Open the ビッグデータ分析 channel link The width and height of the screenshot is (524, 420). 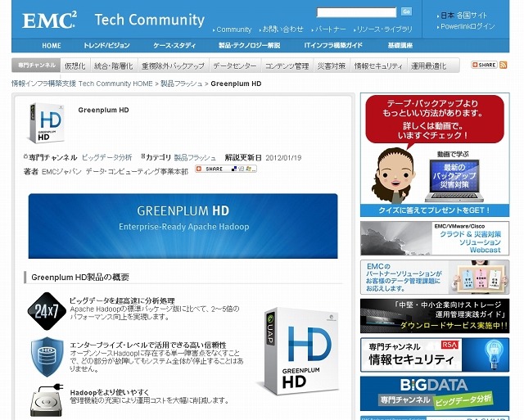(107, 157)
